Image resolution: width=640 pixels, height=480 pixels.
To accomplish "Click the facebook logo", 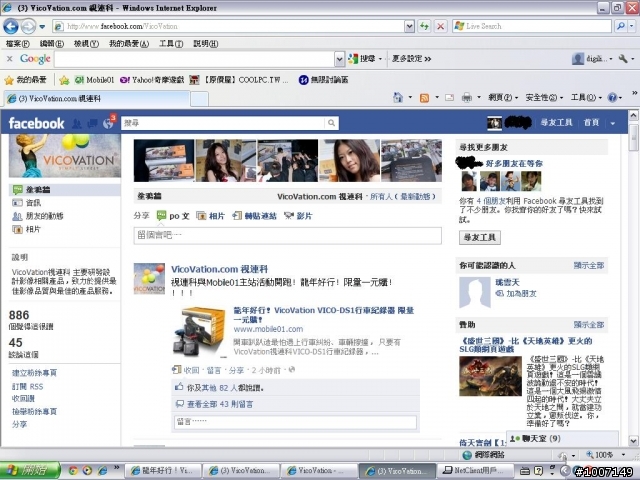I will tap(36, 123).
